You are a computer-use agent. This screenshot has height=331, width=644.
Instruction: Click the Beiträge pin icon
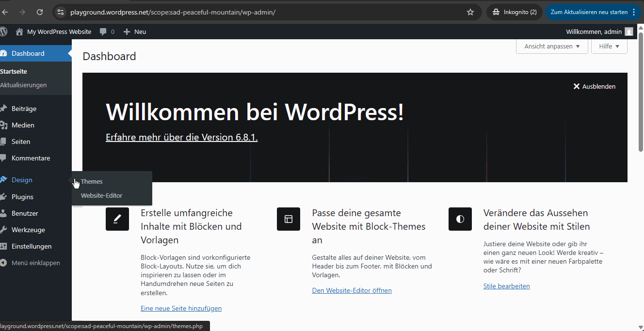click(x=3, y=109)
